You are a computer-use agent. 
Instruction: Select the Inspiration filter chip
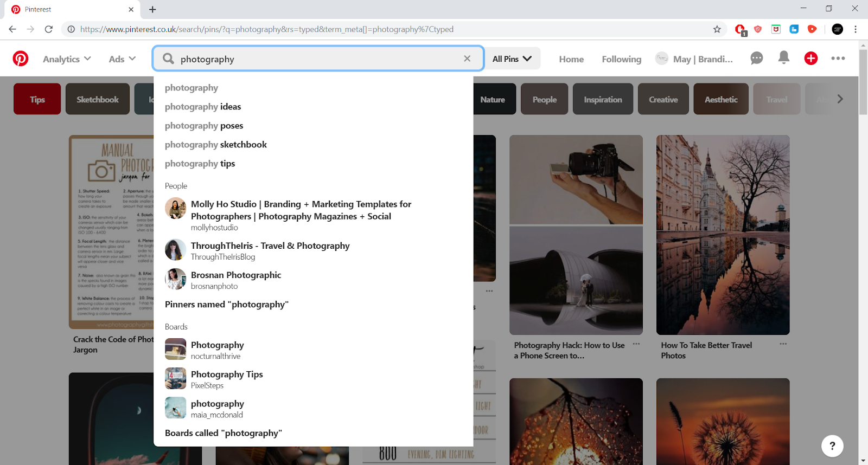click(x=603, y=99)
